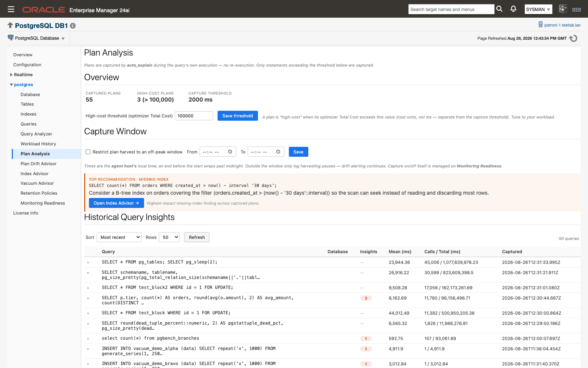Open Configuration in the sidebar
Image resolution: width=588 pixels, height=368 pixels.
pyautogui.click(x=27, y=65)
